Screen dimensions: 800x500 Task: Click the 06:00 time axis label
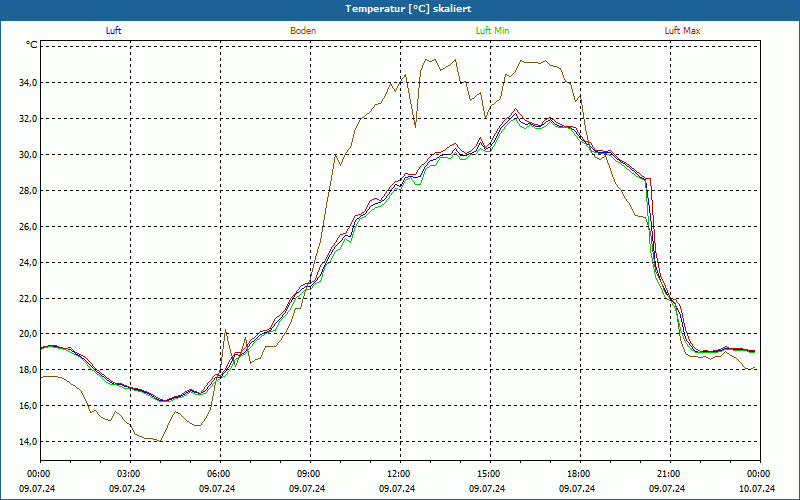point(218,474)
